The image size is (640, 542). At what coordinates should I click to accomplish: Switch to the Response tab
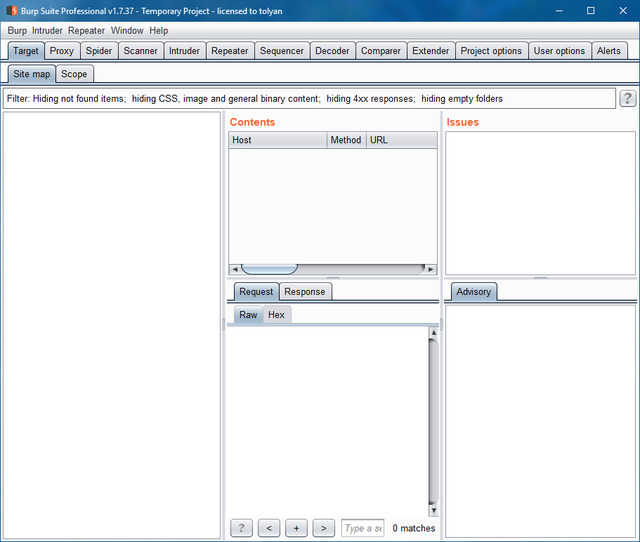pyautogui.click(x=304, y=292)
